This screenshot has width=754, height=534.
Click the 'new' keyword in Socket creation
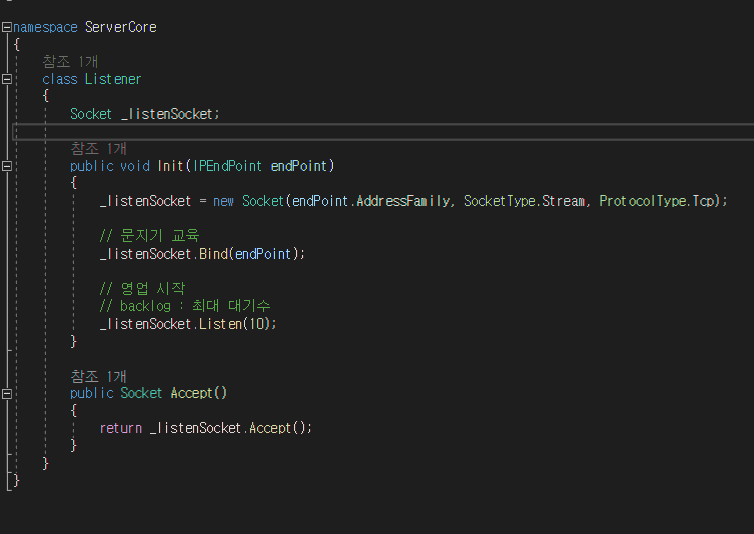(224, 201)
